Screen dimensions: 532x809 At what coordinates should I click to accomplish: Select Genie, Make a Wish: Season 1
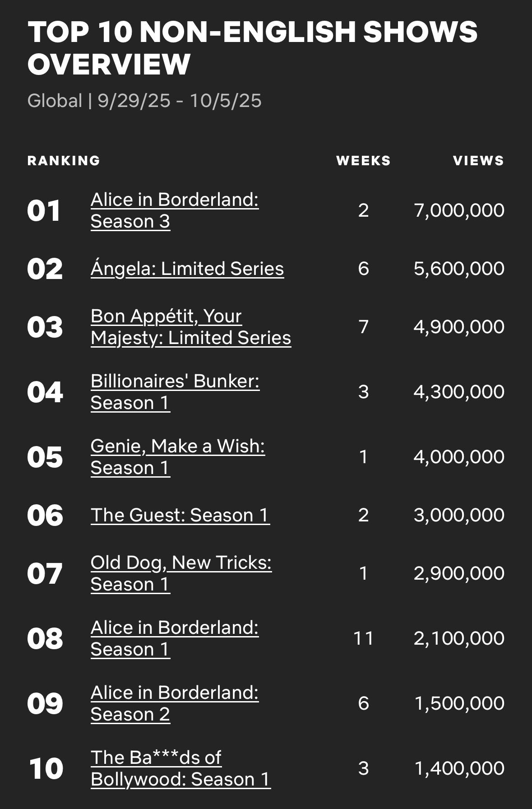pos(177,457)
